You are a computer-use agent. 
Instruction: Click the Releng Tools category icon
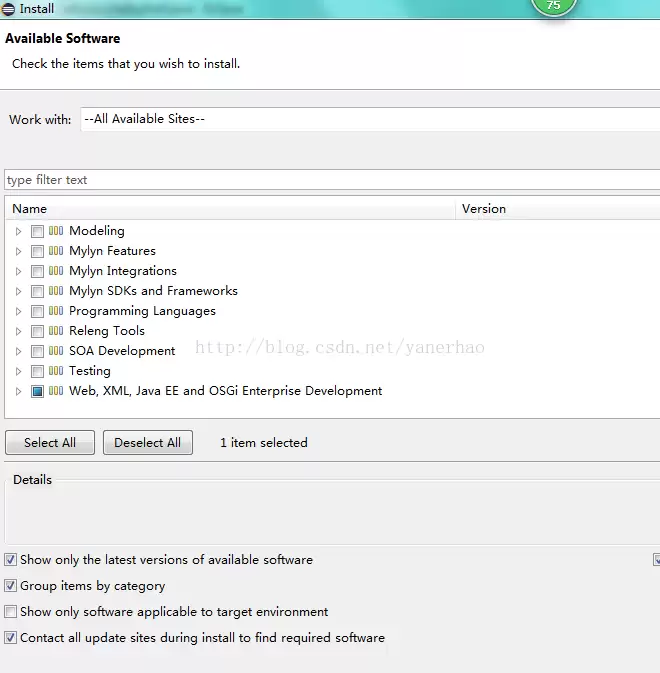pos(56,331)
